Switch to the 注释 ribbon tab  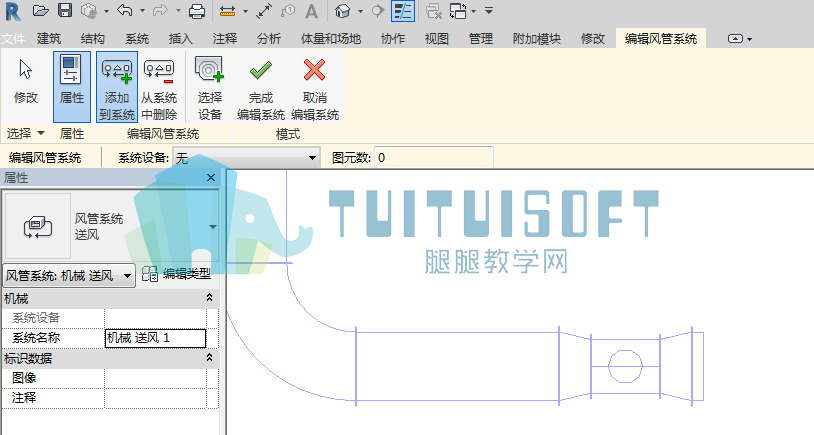click(x=225, y=39)
